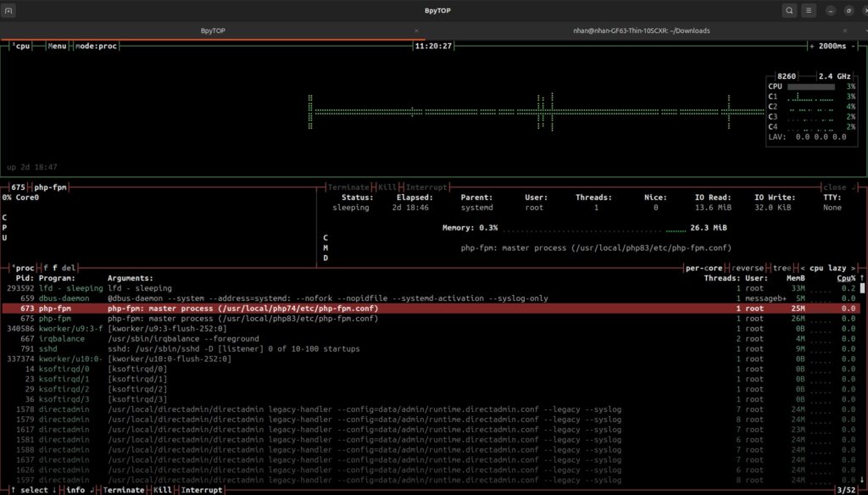Increase update interval with plus sign
This screenshot has height=495, width=868.
811,46
